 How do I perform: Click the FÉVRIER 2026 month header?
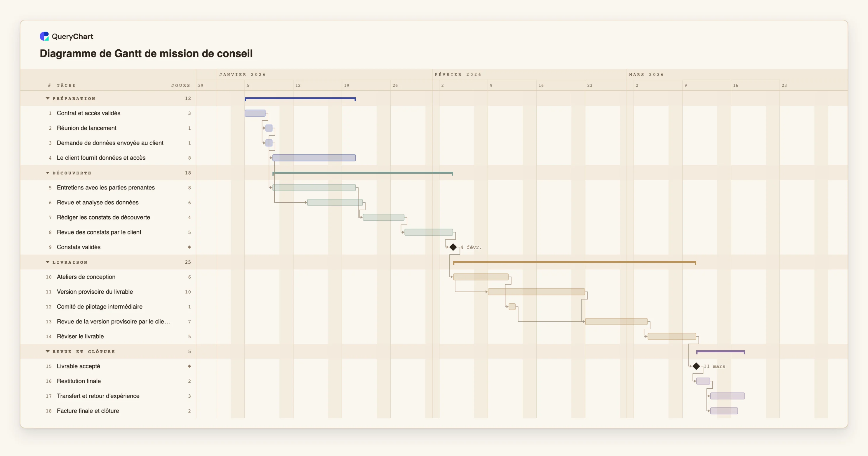[x=458, y=74]
